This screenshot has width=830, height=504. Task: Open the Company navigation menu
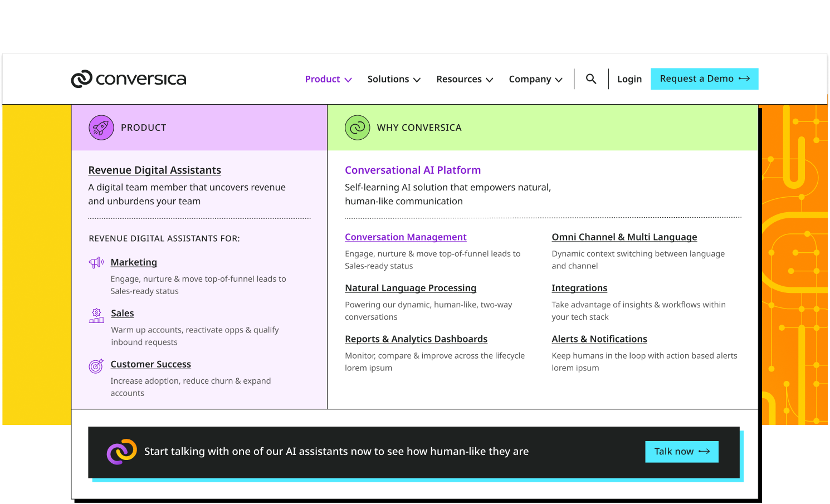tap(535, 79)
